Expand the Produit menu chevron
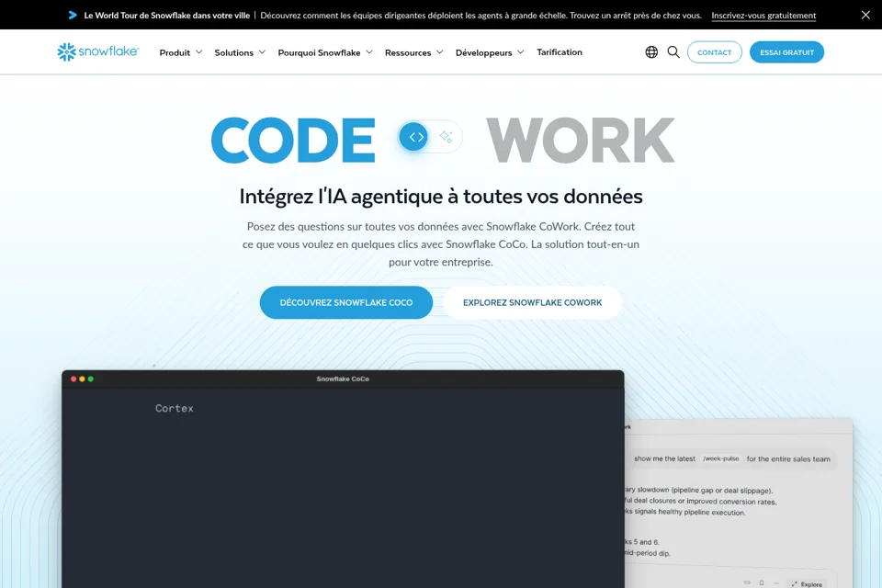 [199, 52]
